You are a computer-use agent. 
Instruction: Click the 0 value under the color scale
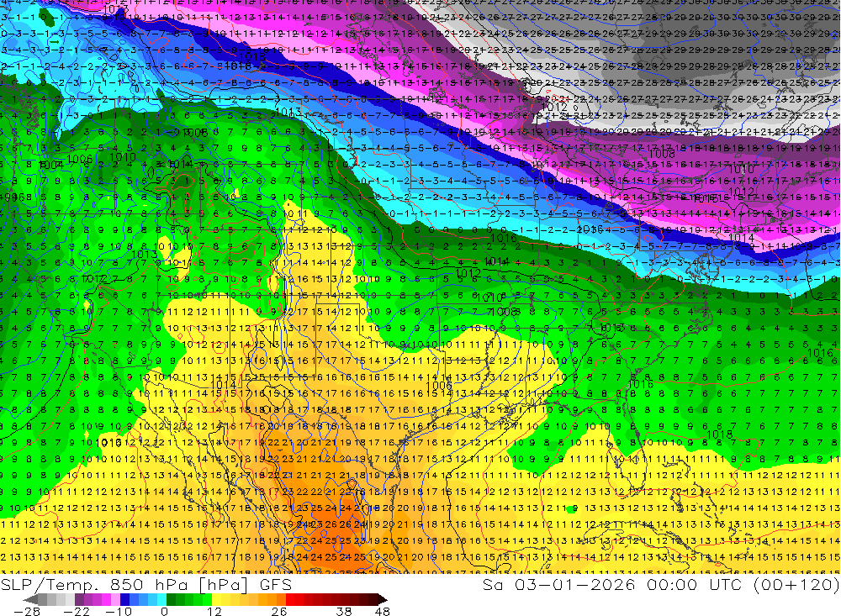tap(164, 611)
